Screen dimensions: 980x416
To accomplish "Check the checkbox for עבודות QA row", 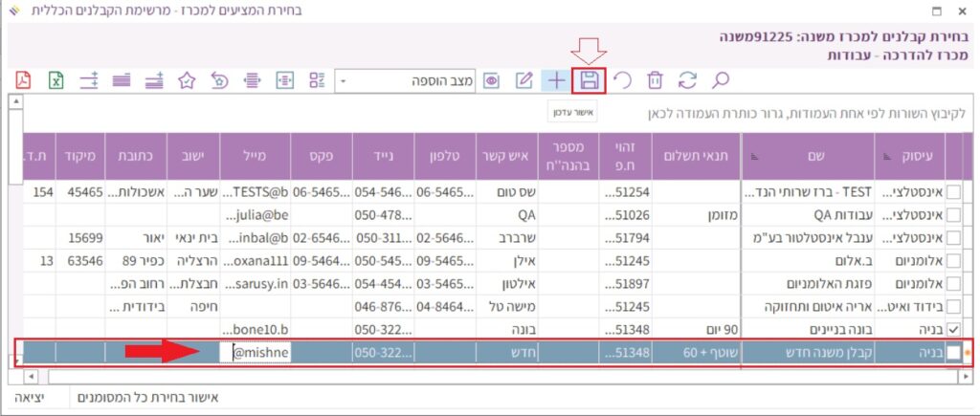I will pos(953,214).
